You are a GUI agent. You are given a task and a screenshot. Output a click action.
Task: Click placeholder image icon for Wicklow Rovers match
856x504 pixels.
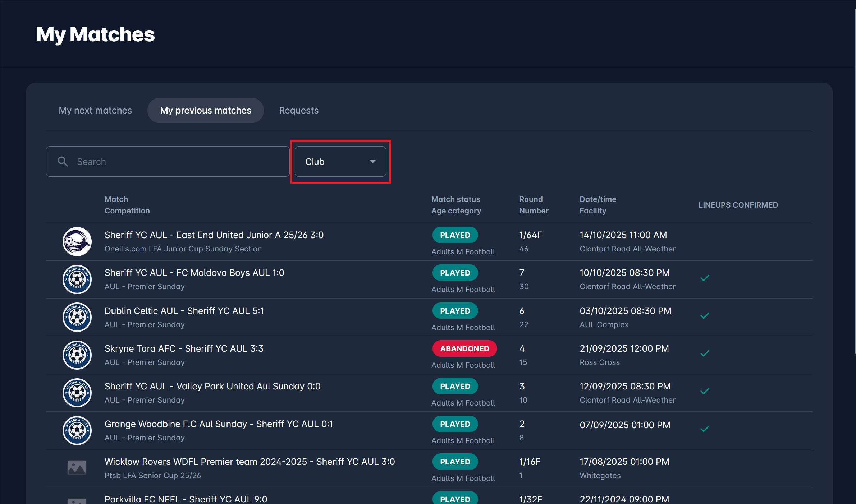click(x=77, y=468)
